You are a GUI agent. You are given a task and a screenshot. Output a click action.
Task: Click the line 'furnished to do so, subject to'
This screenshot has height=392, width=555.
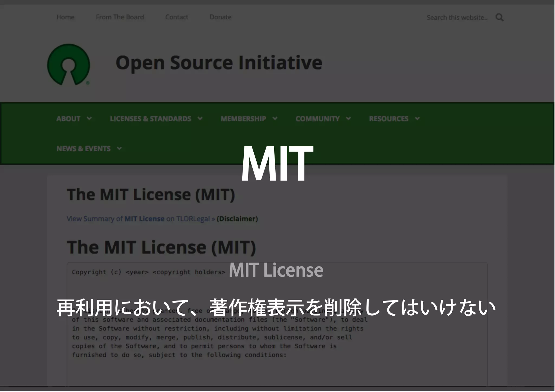179,355
